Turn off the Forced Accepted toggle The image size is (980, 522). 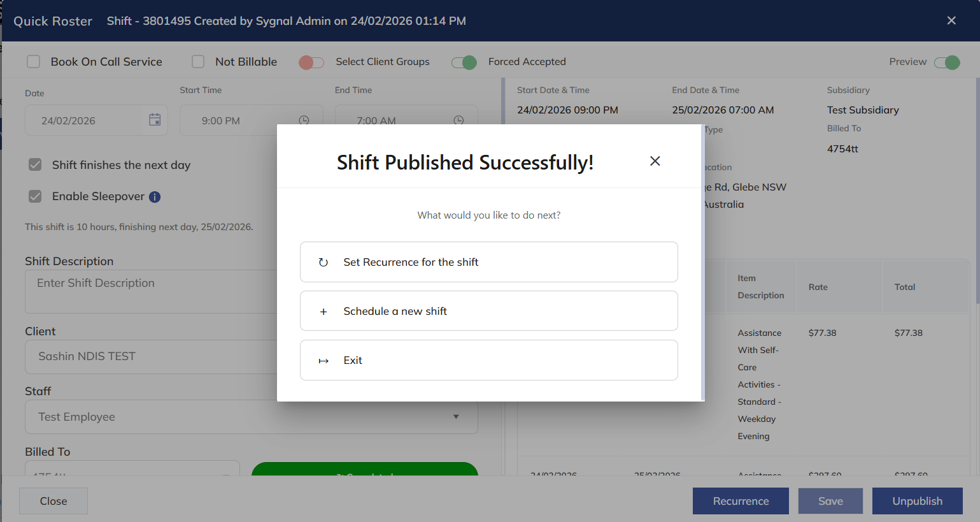464,62
